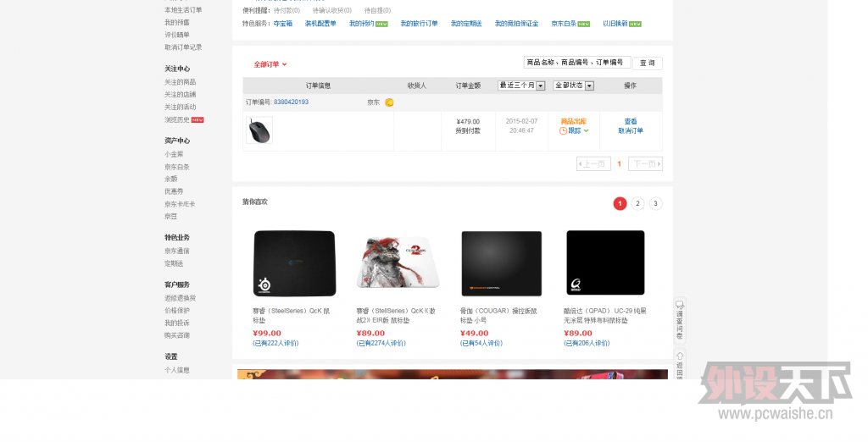Image resolution: width=868 pixels, height=442 pixels.
Task: Click the yellow JD chat icon beside 京东
Action: [x=389, y=102]
